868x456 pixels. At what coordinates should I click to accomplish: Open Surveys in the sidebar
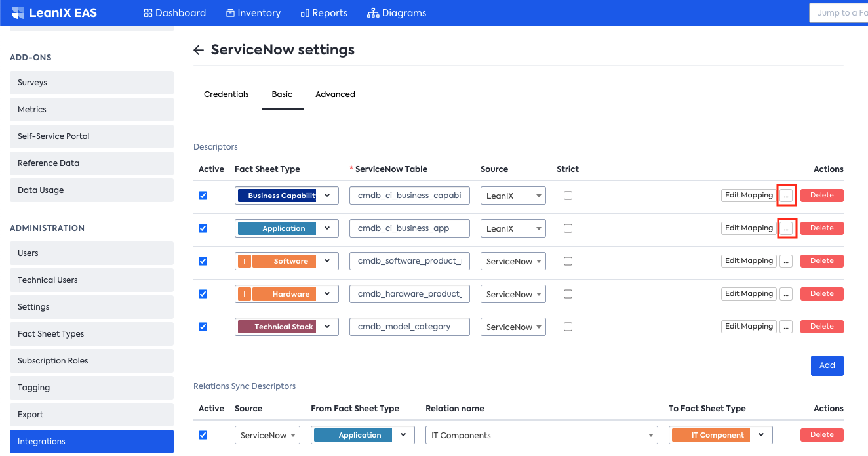pos(92,83)
